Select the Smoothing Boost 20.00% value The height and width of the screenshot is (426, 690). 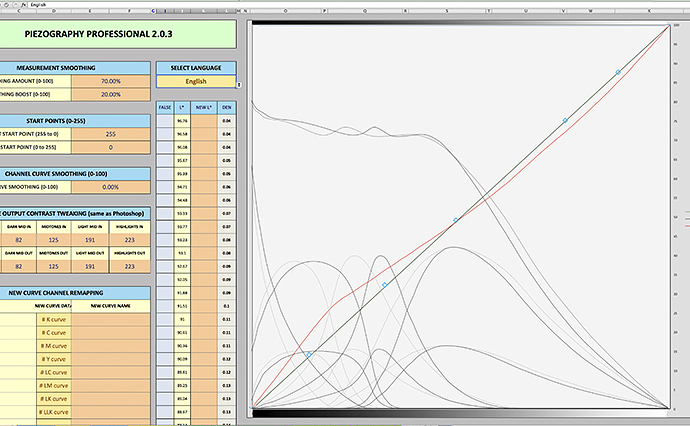click(x=111, y=94)
